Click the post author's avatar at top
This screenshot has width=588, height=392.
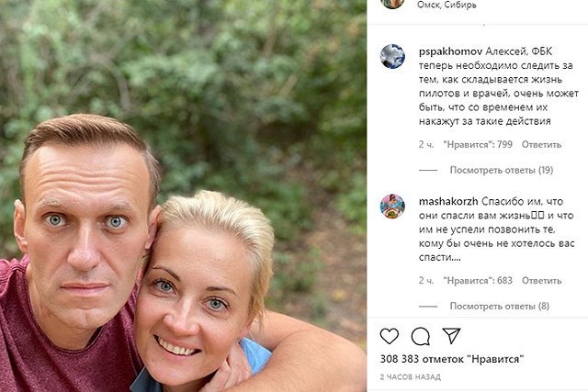click(392, 3)
